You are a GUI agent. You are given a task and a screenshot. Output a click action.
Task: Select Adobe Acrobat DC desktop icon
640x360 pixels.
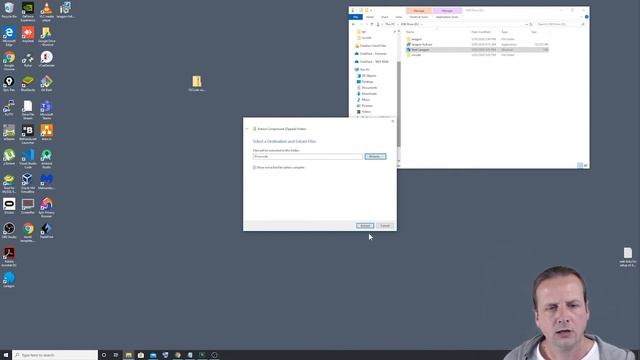[x=9, y=257]
